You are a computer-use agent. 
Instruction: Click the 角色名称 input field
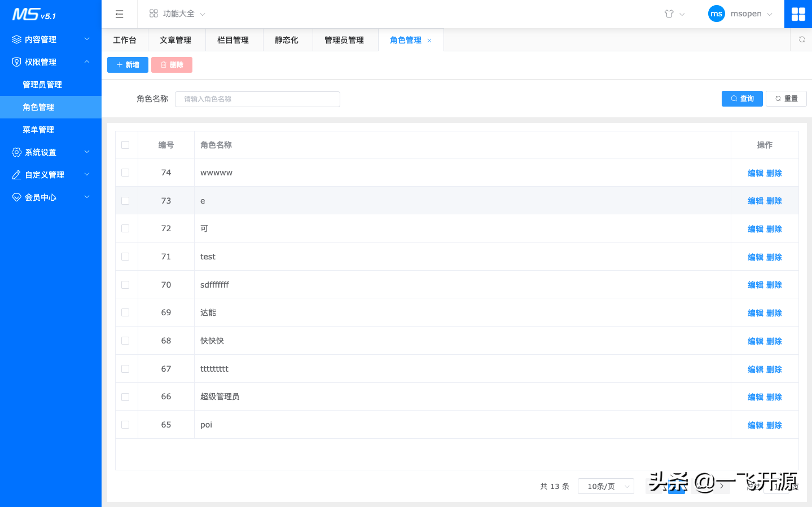point(257,99)
